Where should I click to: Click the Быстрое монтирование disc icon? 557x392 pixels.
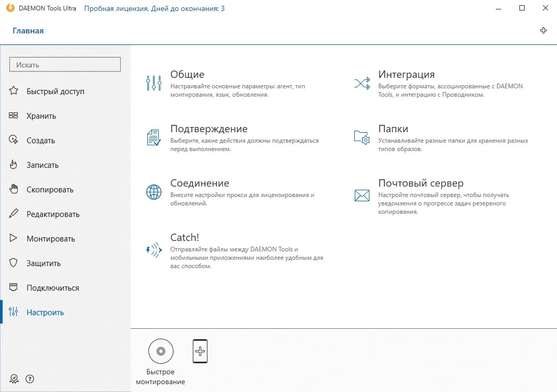(x=161, y=351)
